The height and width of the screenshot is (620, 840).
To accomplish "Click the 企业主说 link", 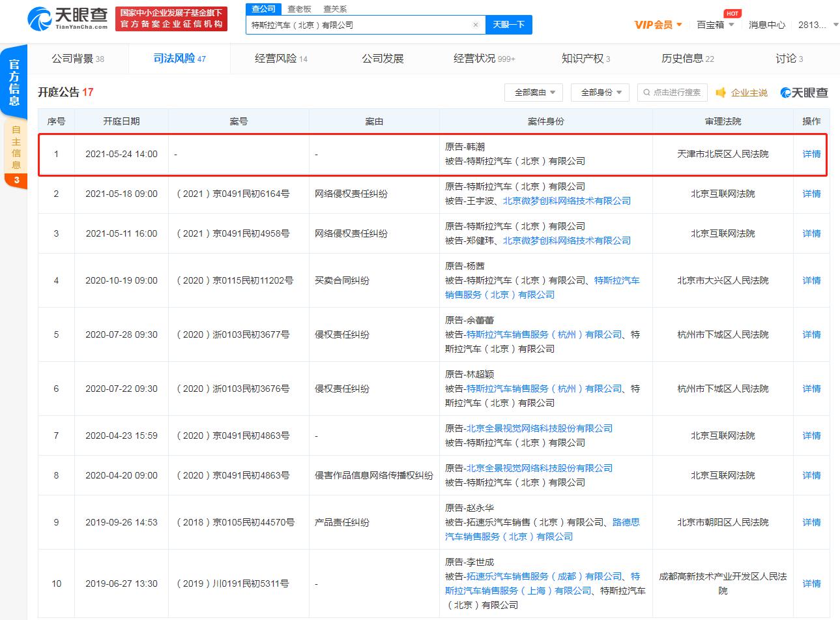I will coord(749,93).
